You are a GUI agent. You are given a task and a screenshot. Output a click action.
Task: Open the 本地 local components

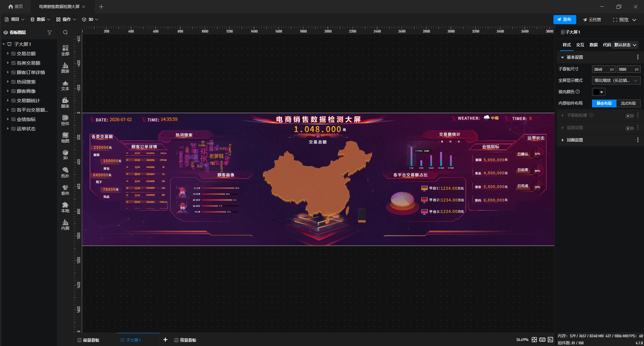pos(65,207)
